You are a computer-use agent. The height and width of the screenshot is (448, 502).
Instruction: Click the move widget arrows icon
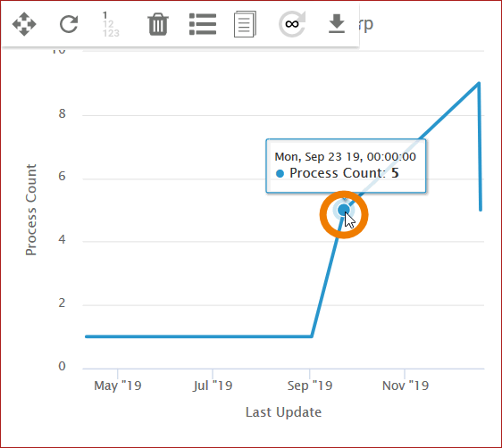click(x=24, y=24)
